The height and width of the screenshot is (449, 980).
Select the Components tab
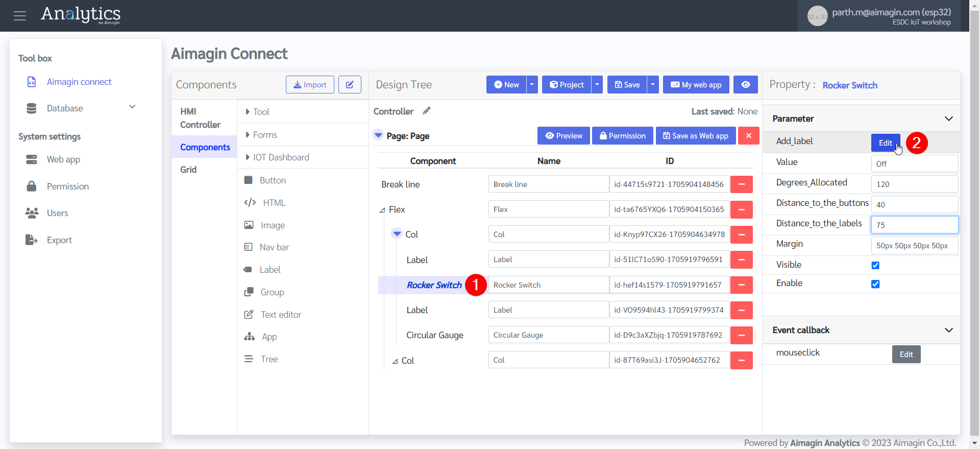coord(205,147)
